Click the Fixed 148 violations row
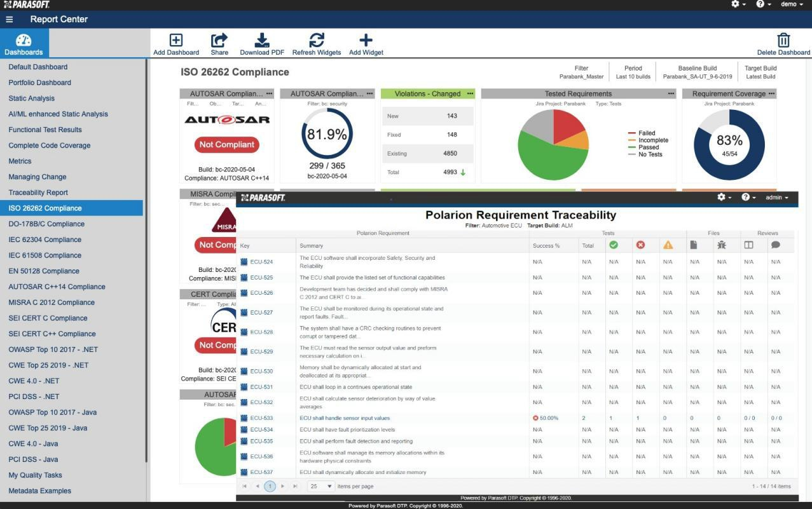812x509 pixels. [x=429, y=135]
